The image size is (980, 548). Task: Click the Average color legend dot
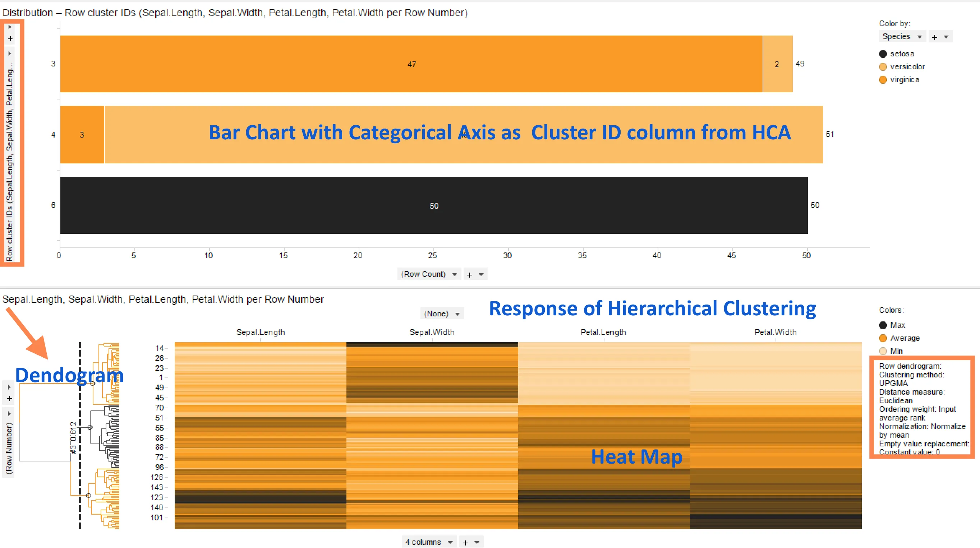(x=883, y=338)
